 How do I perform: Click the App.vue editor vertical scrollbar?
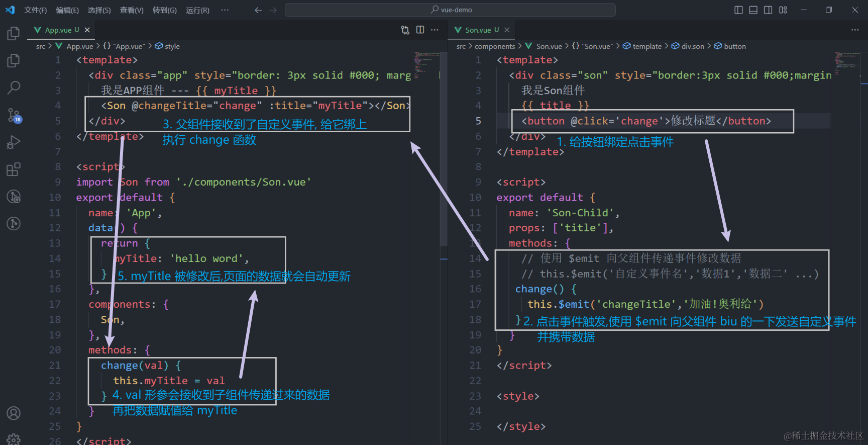pos(444,149)
